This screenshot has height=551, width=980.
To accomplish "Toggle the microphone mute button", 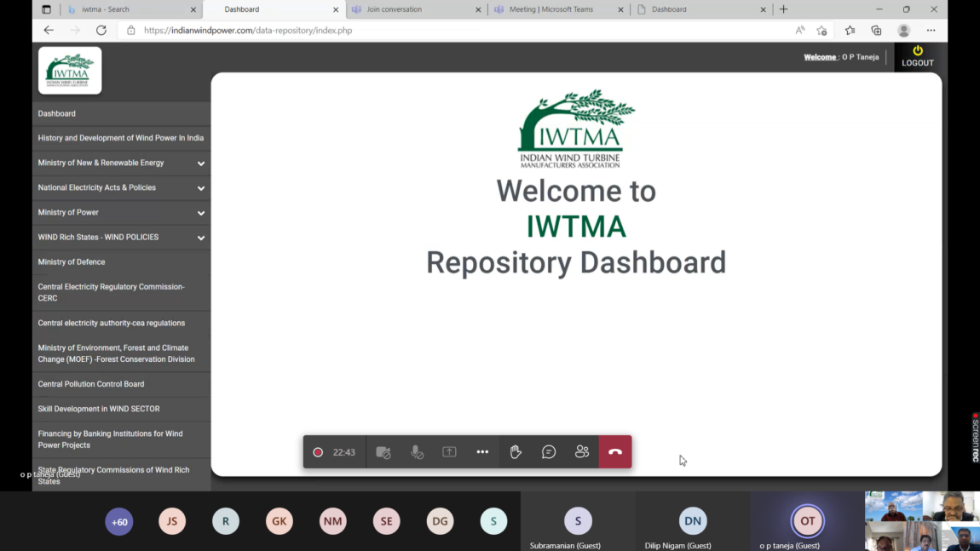I will click(417, 452).
